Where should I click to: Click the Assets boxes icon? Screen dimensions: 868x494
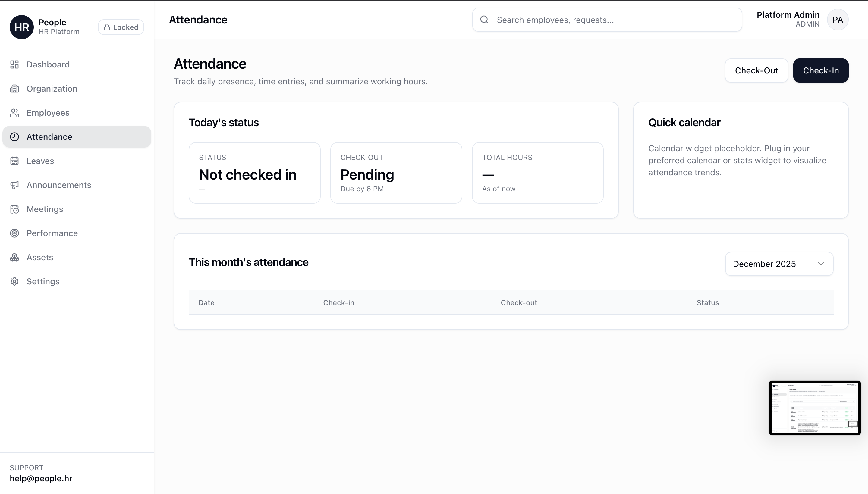14,257
